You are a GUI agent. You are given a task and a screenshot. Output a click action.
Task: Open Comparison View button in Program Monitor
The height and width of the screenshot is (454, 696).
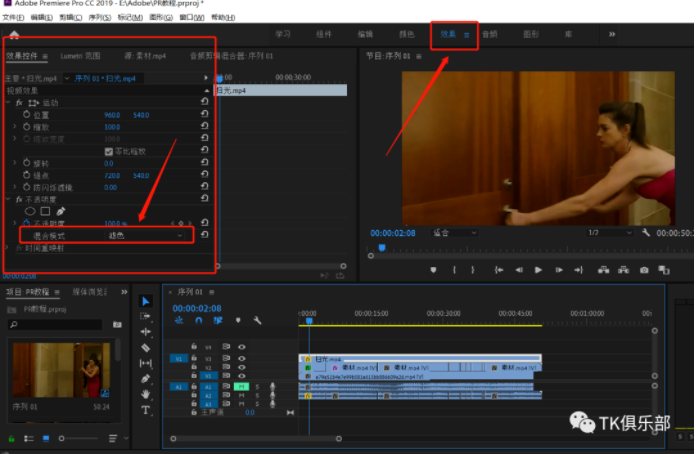pyautogui.click(x=664, y=270)
